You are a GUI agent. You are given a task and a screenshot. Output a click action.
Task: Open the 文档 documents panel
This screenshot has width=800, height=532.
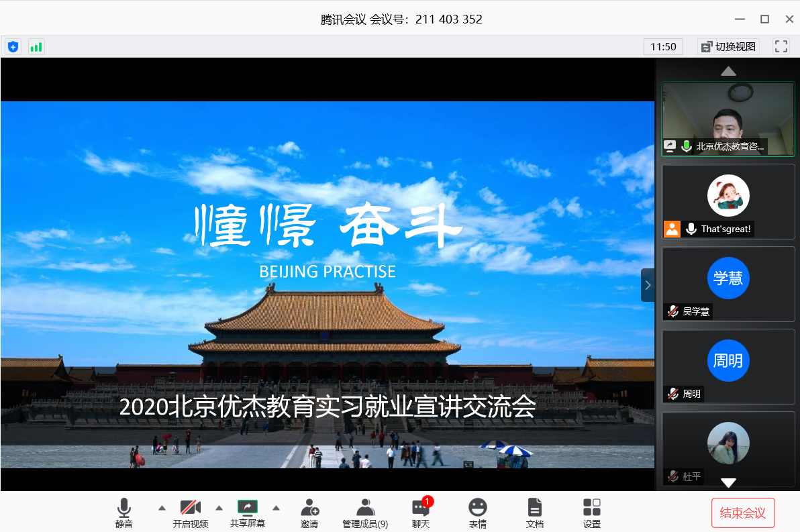coord(535,513)
